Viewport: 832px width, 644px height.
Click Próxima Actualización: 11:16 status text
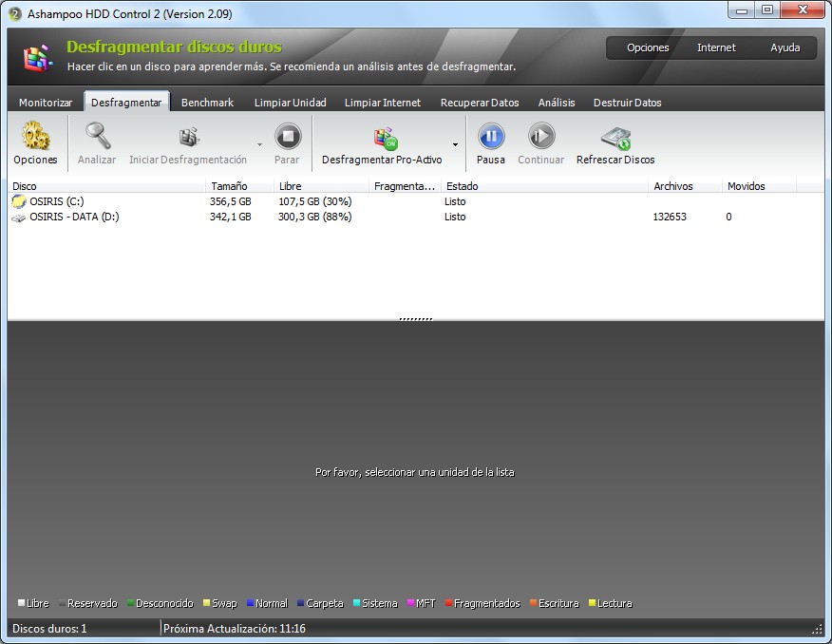click(x=235, y=629)
